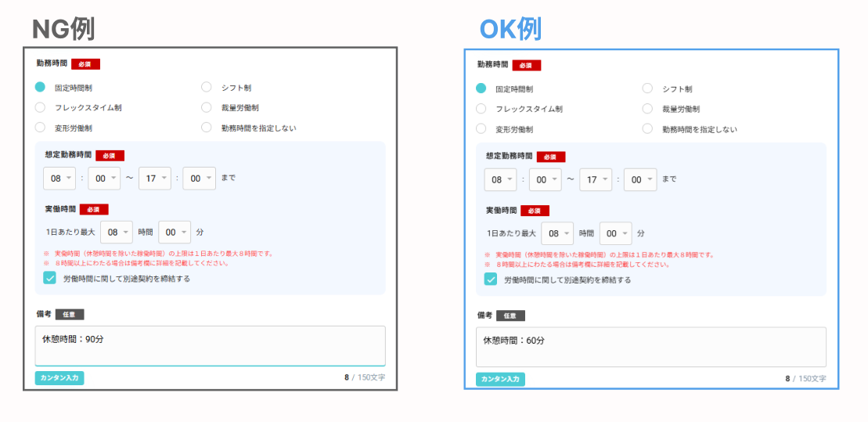Open start hour 08 dropdown in OK例

coord(501,179)
